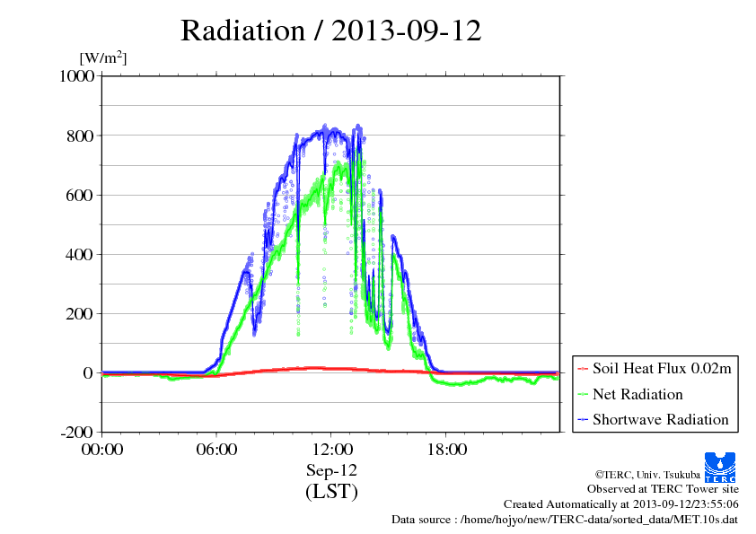This screenshot has width=756, height=534.
Task: Click the 1000 y-axis tick label
Action: coord(77,76)
